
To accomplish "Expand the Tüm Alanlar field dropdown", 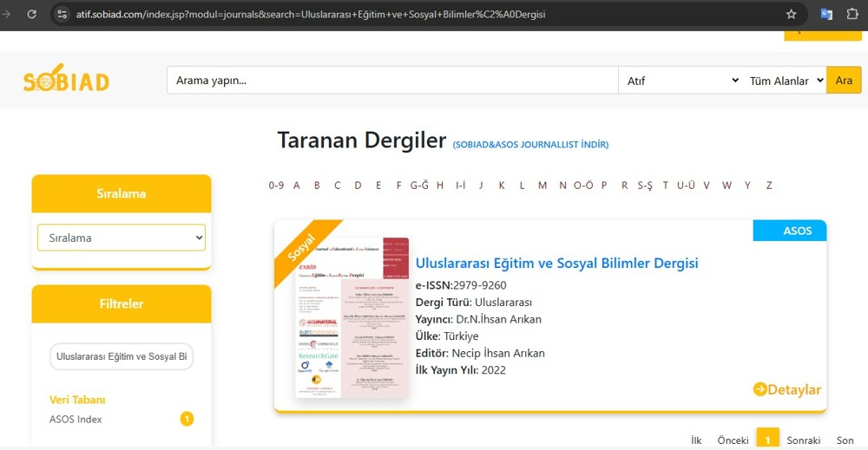I will pyautogui.click(x=784, y=81).
